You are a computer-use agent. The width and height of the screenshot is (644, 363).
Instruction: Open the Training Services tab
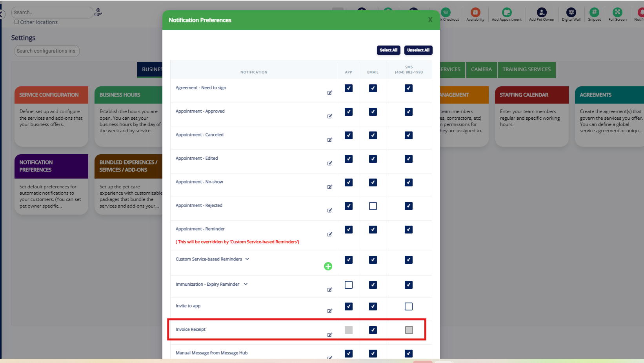[526, 69]
